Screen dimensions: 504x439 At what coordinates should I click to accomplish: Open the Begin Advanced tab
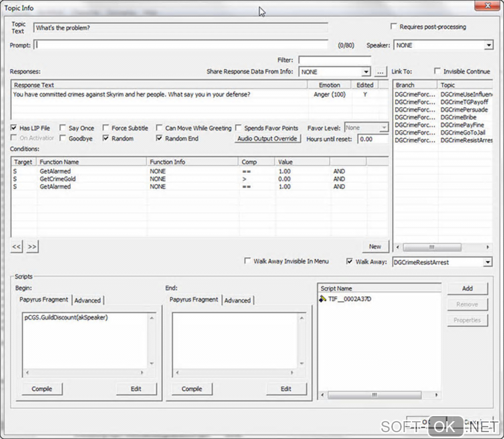tap(87, 300)
